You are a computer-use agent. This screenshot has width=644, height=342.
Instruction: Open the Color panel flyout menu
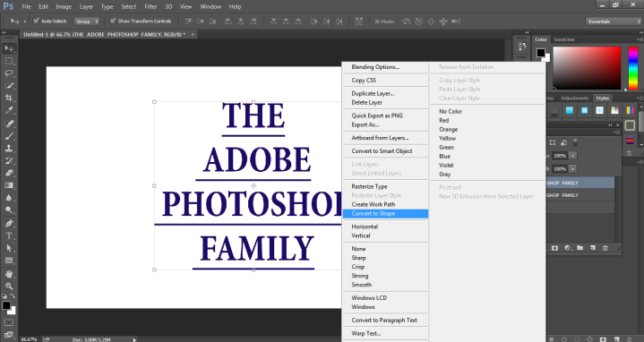pyautogui.click(x=639, y=39)
